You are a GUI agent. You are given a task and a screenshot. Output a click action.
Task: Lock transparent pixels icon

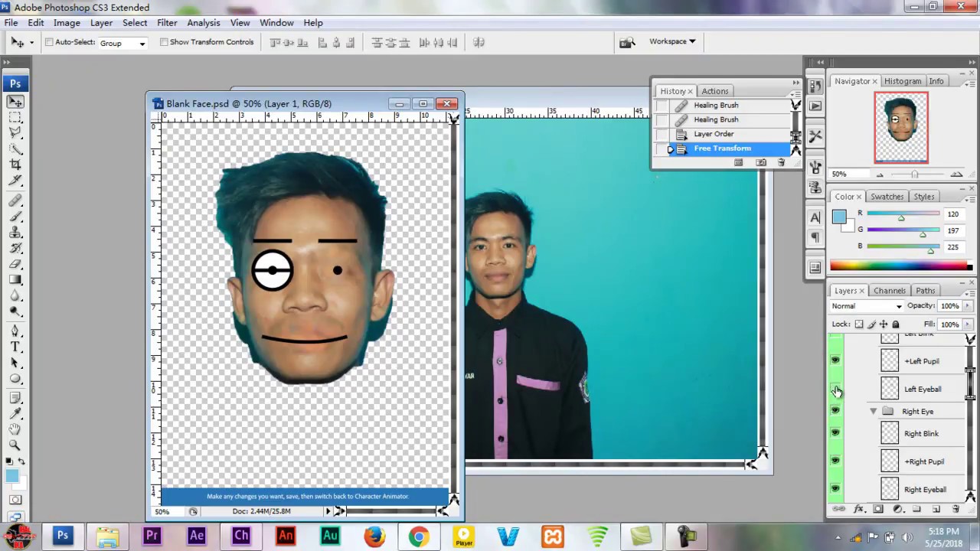(859, 324)
